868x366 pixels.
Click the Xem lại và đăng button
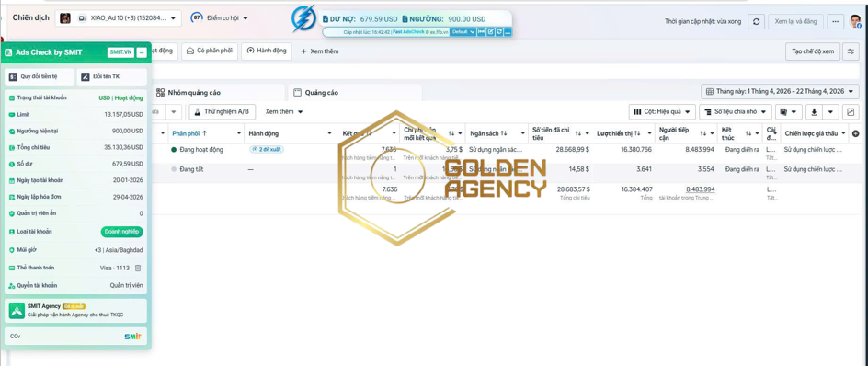click(x=795, y=21)
